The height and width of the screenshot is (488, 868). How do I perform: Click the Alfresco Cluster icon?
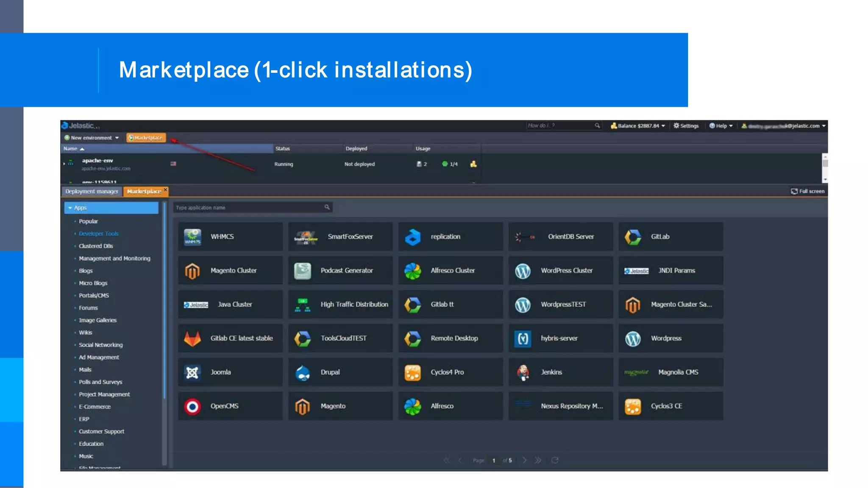point(412,271)
